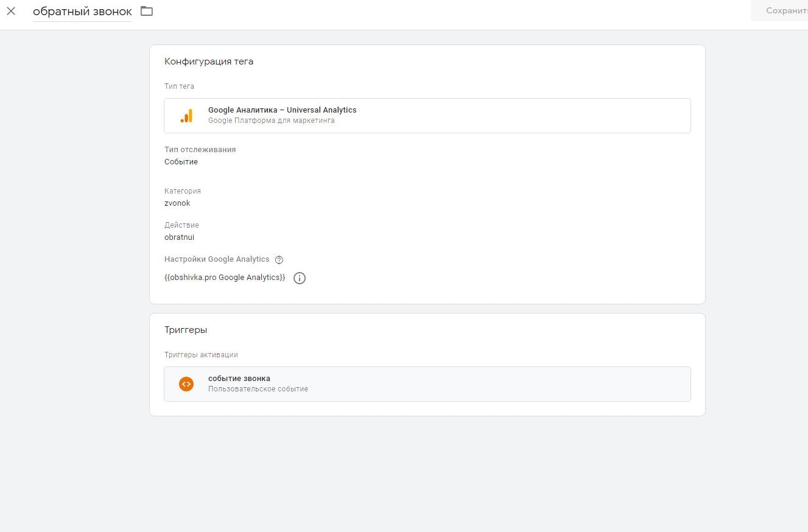
Task: Click the "Пользовательское событие" trigger subtitle
Action: [258, 389]
